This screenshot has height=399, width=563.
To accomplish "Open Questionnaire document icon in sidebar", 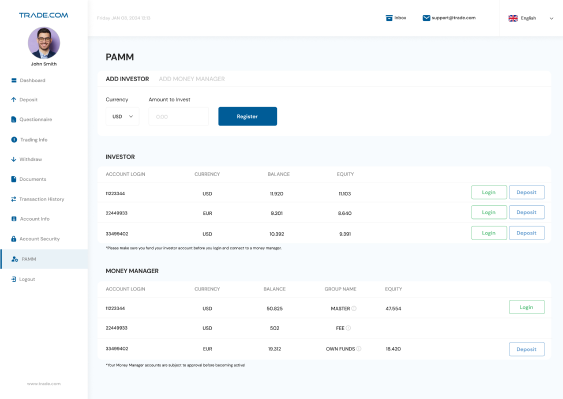I will tap(14, 119).
